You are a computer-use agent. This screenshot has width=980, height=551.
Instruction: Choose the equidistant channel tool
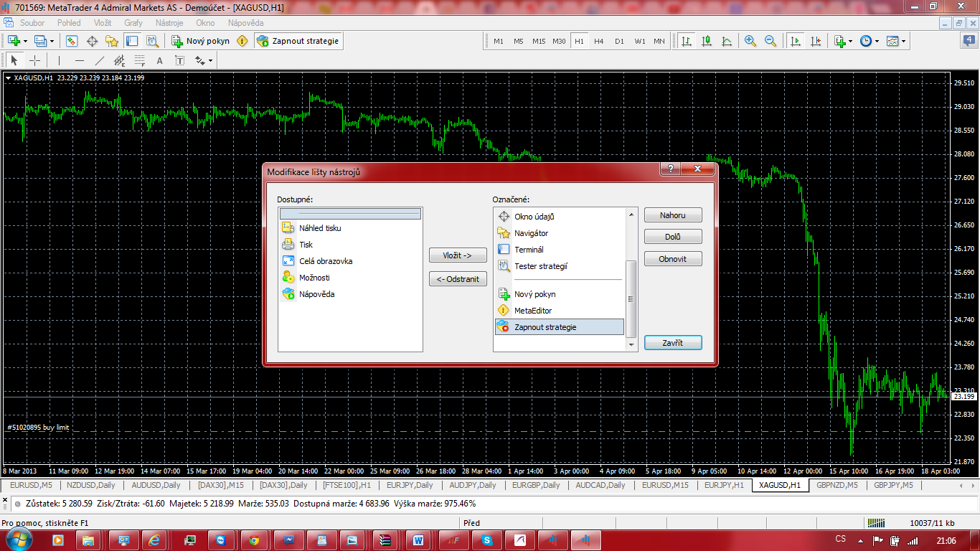(x=119, y=60)
